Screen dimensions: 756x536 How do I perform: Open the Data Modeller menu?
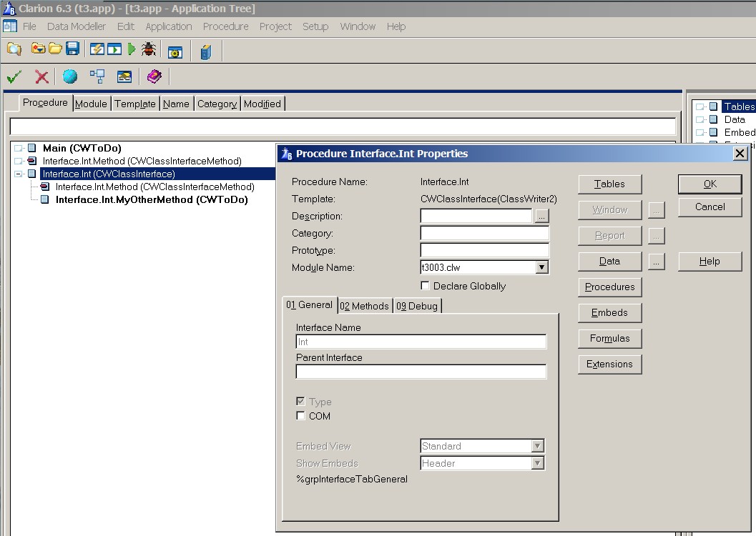click(77, 26)
